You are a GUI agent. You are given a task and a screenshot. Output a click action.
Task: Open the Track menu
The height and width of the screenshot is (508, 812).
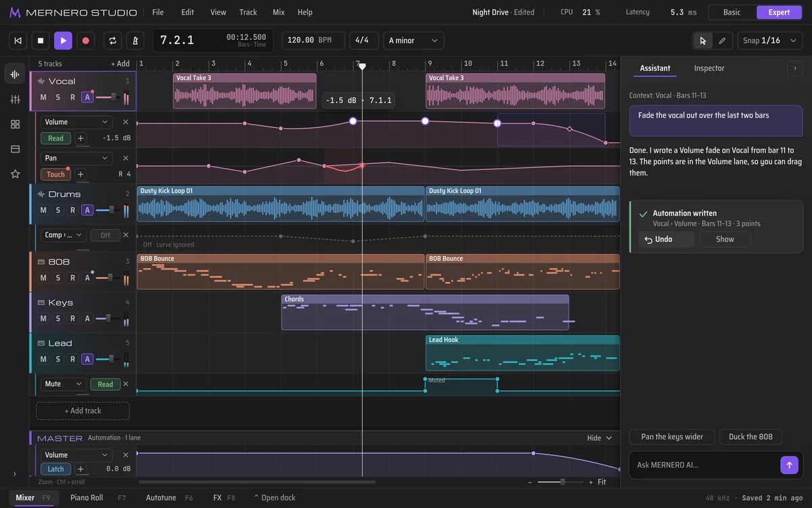248,12
